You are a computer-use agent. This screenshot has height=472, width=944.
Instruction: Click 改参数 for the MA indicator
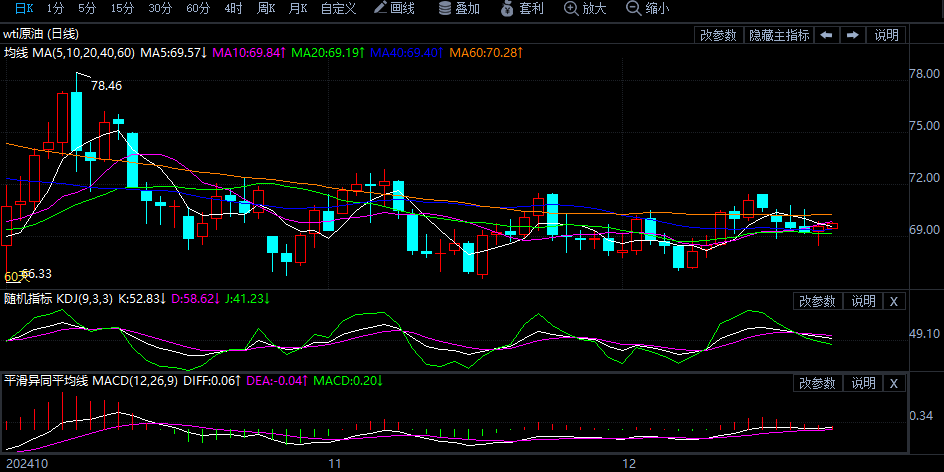718,35
